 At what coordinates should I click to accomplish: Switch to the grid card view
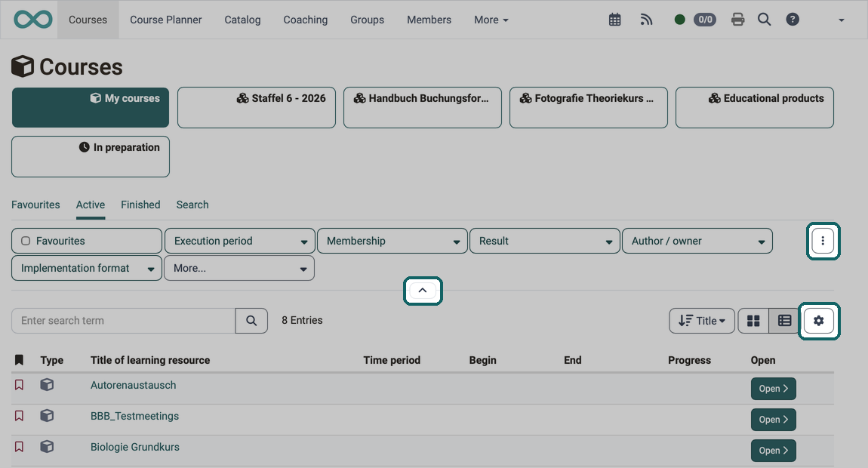[x=753, y=321]
